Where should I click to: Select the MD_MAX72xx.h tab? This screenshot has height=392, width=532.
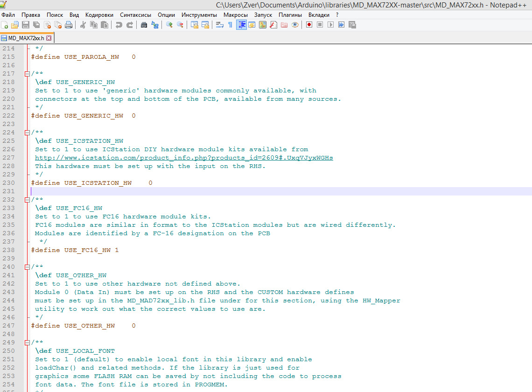click(x=26, y=38)
